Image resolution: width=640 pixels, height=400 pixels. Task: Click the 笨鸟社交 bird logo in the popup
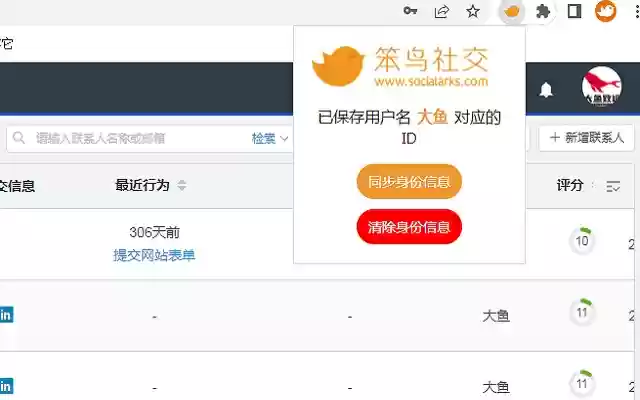tap(338, 65)
